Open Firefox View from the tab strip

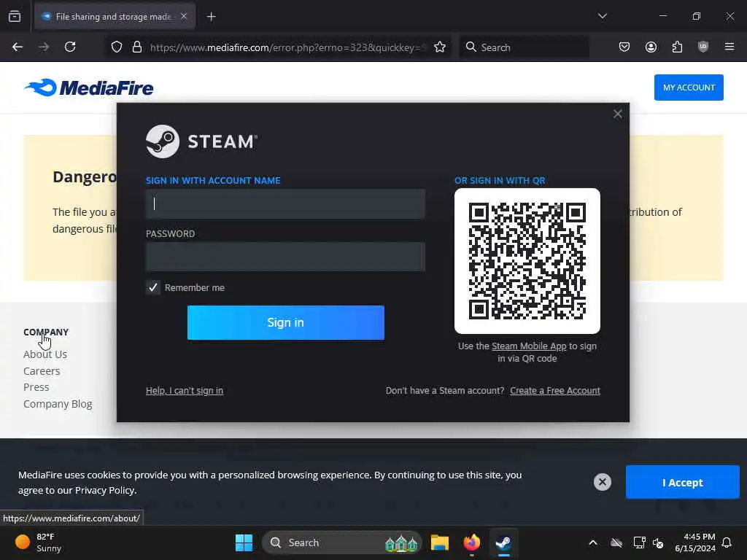(x=15, y=17)
